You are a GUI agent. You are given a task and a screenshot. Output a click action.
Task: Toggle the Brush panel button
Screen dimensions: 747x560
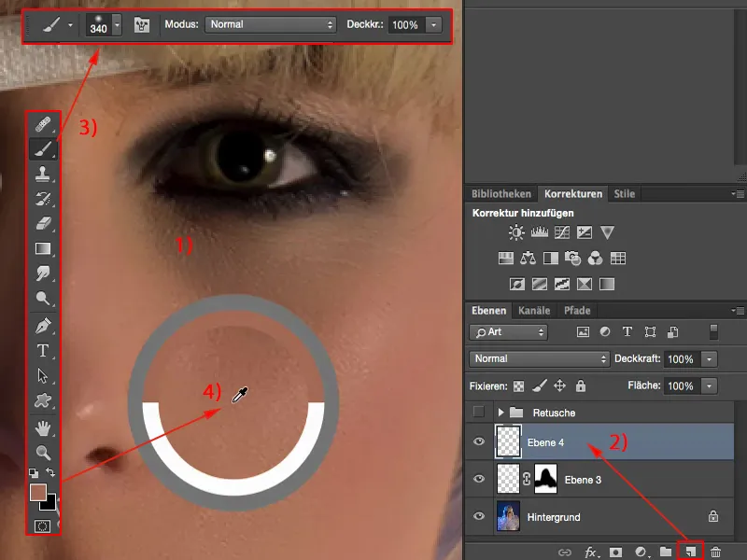[142, 25]
